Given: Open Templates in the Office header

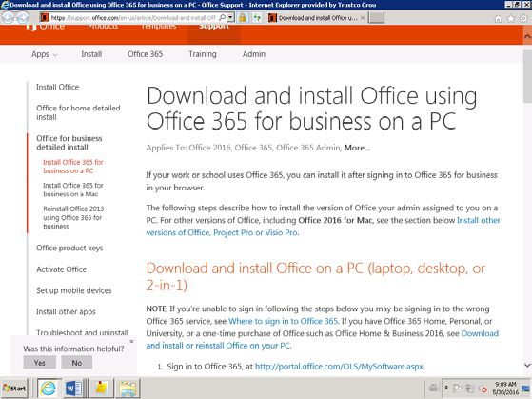Looking at the screenshot, I should (159, 27).
